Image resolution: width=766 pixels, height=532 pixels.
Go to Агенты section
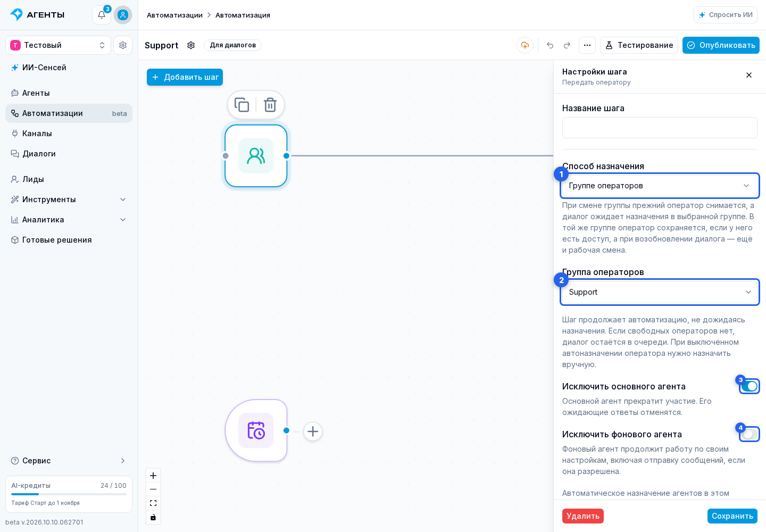[x=69, y=93]
